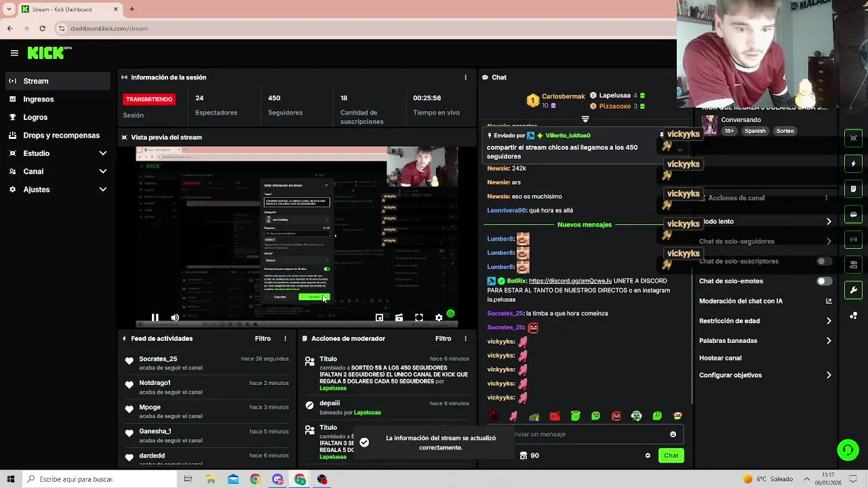This screenshot has width=868, height=488.
Task: Click Filtro in Acciones de moderador
Action: click(x=443, y=338)
